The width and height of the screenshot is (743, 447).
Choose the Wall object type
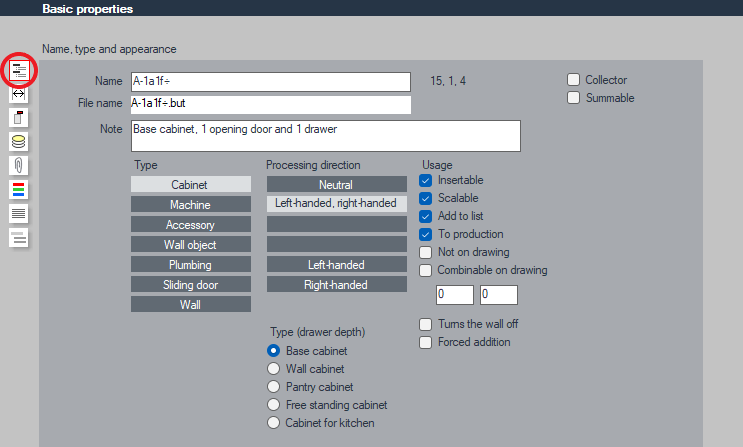(191, 245)
